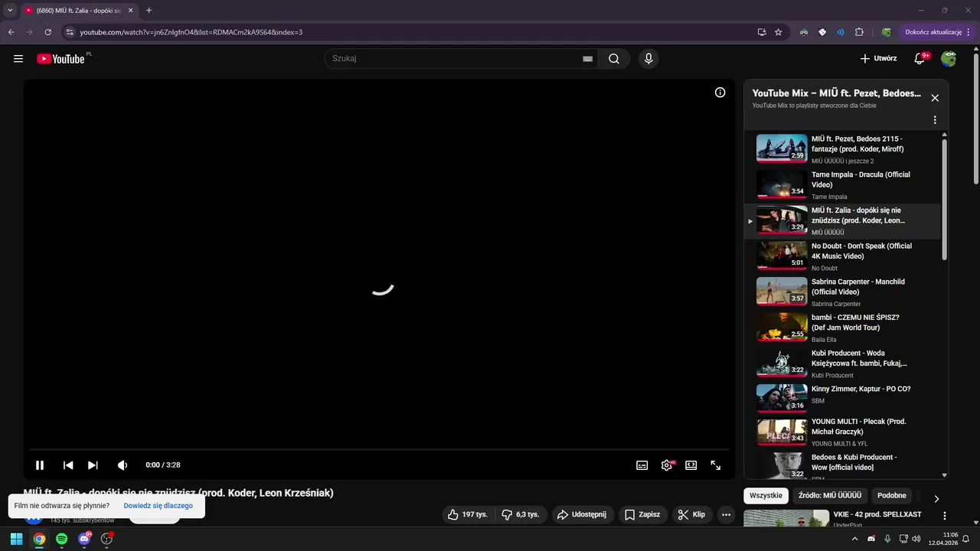Open the player settings gear
The image size is (980, 551).
(x=667, y=465)
